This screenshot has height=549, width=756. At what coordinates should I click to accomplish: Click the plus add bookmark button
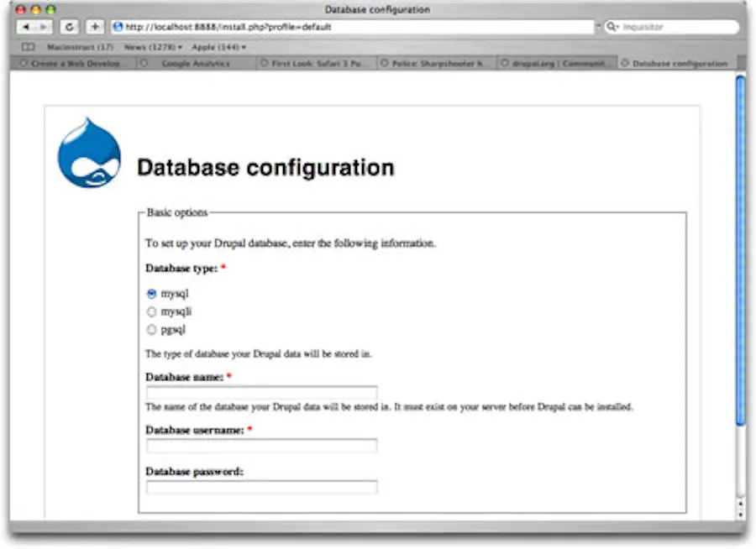pos(95,28)
